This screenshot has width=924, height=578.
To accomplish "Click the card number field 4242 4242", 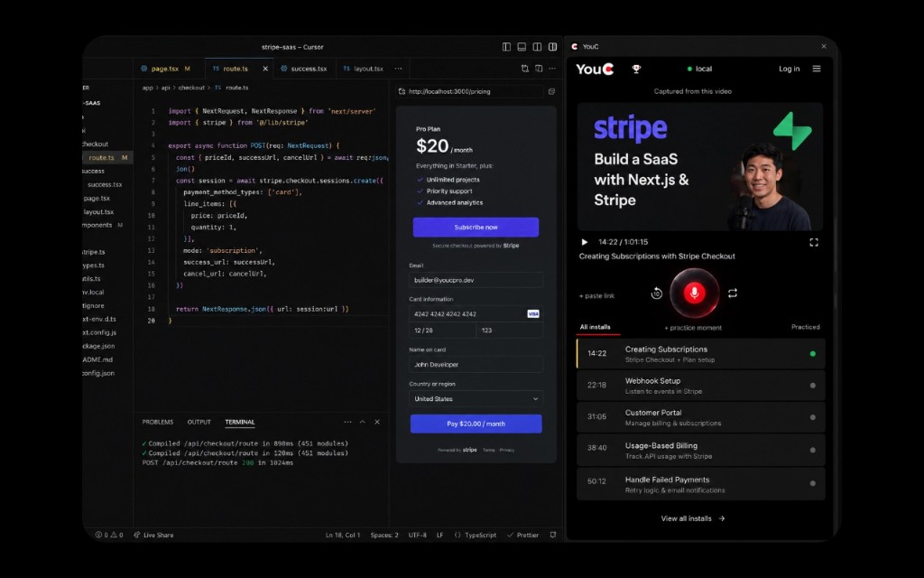I will click(476, 313).
